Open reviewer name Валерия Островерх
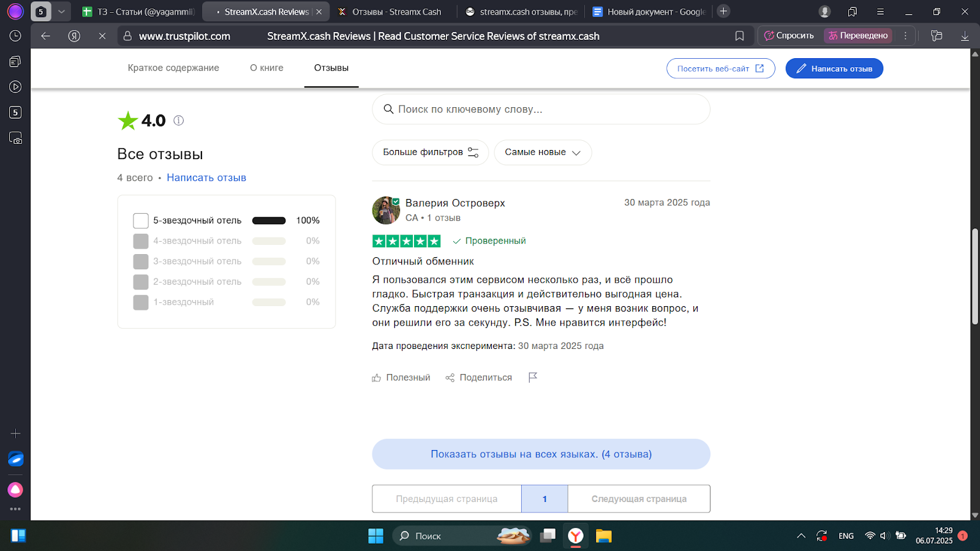This screenshot has width=980, height=551. (x=455, y=203)
